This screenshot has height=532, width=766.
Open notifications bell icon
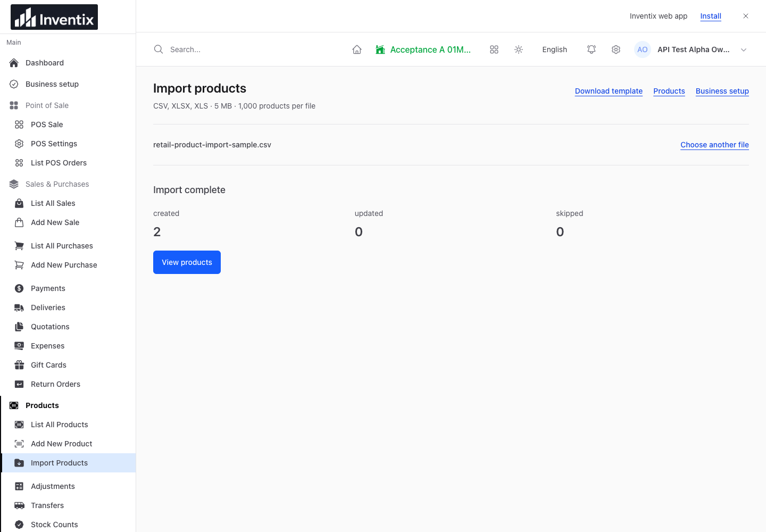[592, 49]
